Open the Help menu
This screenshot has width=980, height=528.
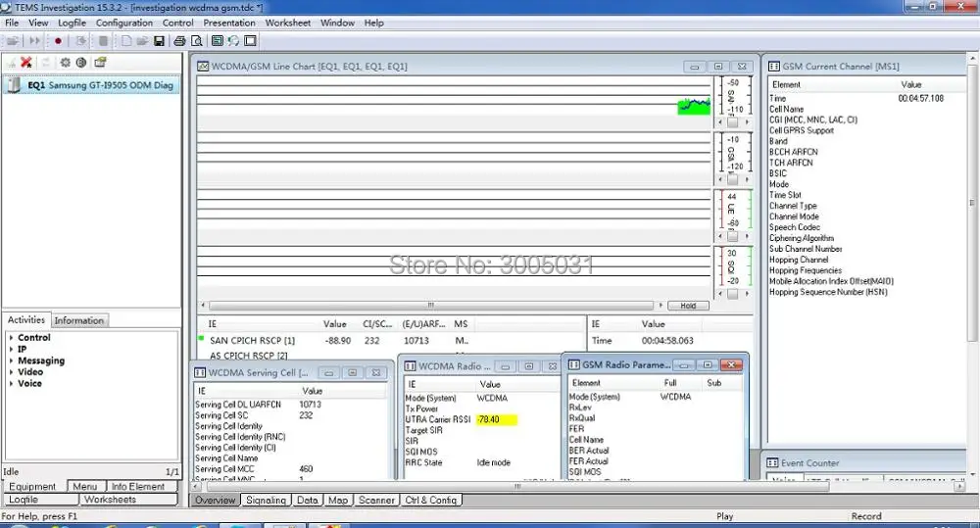(x=373, y=23)
